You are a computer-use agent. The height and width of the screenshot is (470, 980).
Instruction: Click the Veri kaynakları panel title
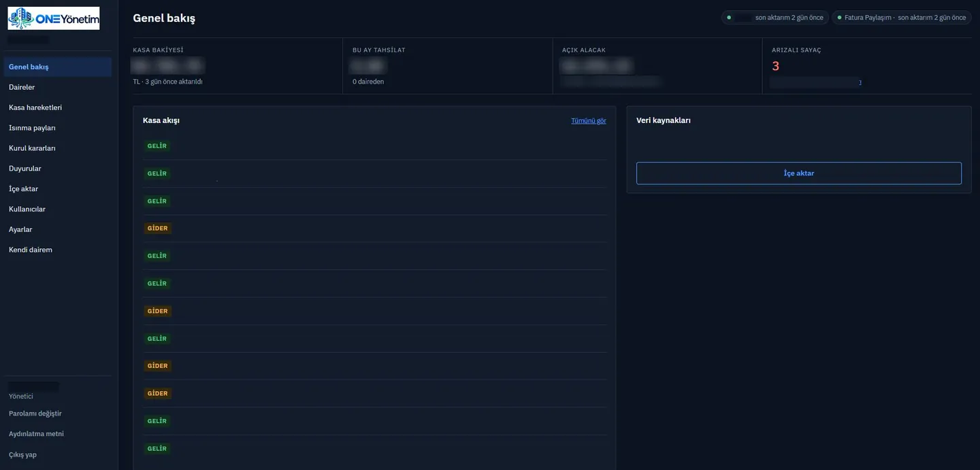pos(664,120)
